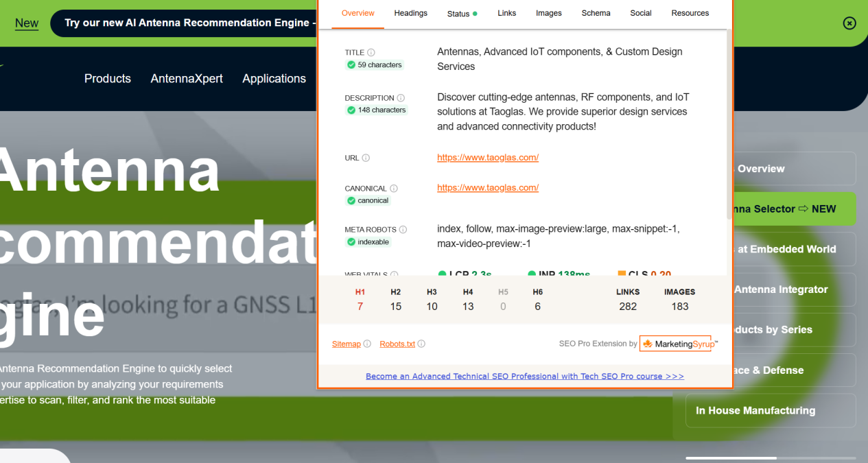
Task: Click the green check on 148 characters badge
Action: [351, 110]
